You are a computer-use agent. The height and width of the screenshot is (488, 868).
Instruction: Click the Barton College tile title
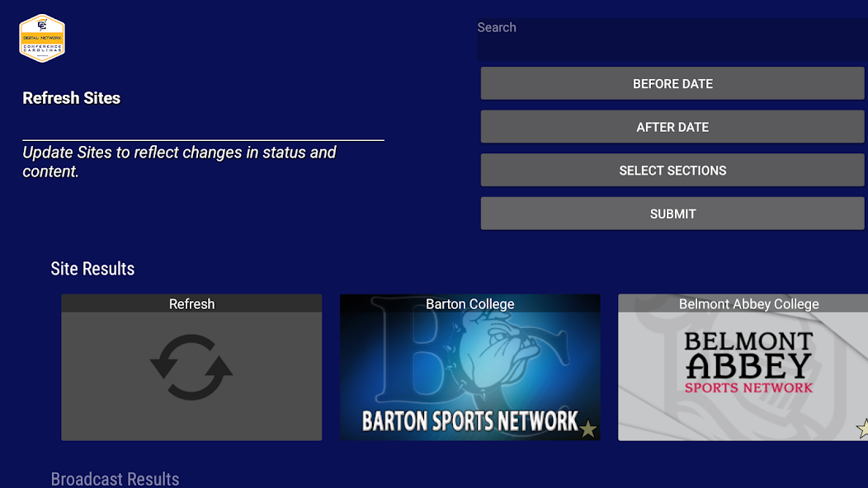point(469,304)
